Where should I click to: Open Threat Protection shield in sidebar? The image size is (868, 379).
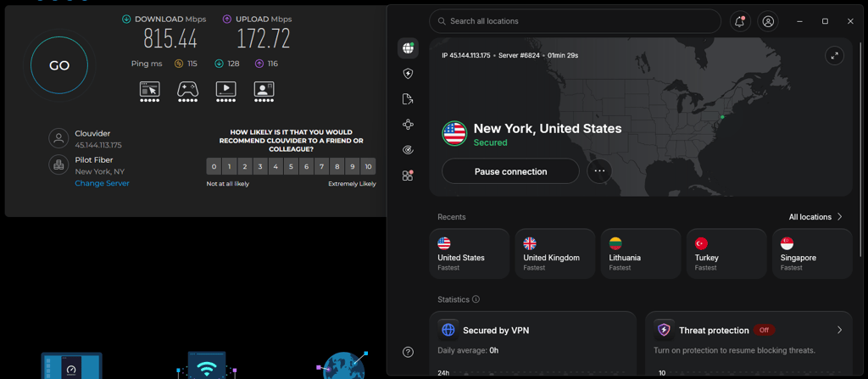point(408,74)
